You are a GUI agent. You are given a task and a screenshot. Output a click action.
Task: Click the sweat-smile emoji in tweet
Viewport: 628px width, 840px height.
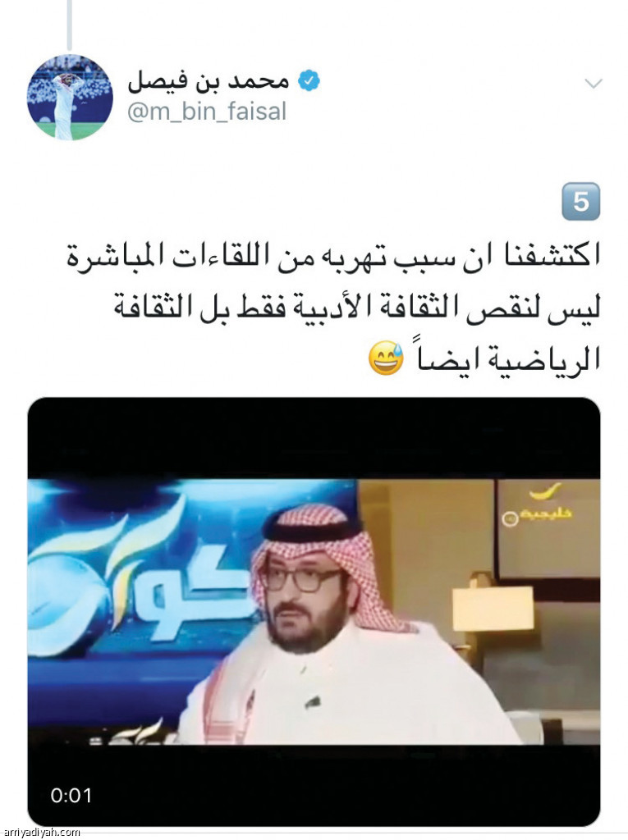pos(386,358)
